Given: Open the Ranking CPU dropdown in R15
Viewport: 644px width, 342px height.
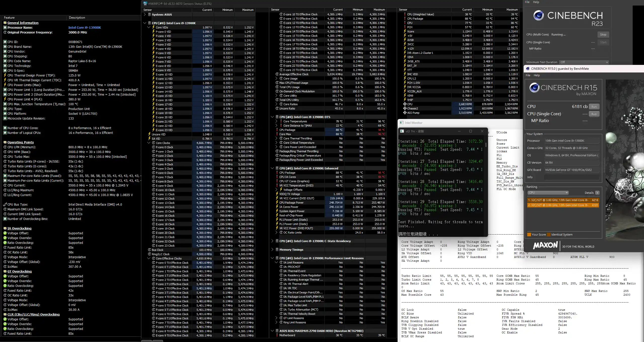Looking at the screenshot, I should coord(548,193).
